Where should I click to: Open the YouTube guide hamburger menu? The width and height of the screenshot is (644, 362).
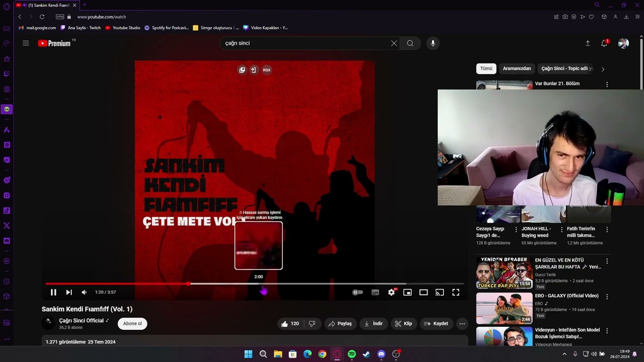point(26,43)
